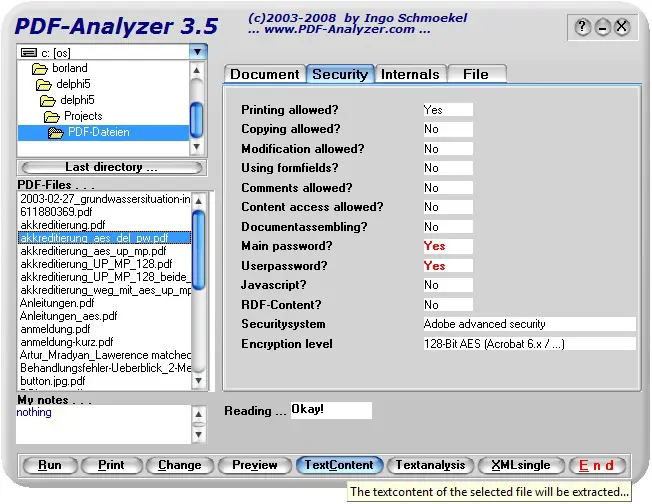The width and height of the screenshot is (652, 504).
Task: Minimize the PDF-Analyzer window
Action: (602, 27)
